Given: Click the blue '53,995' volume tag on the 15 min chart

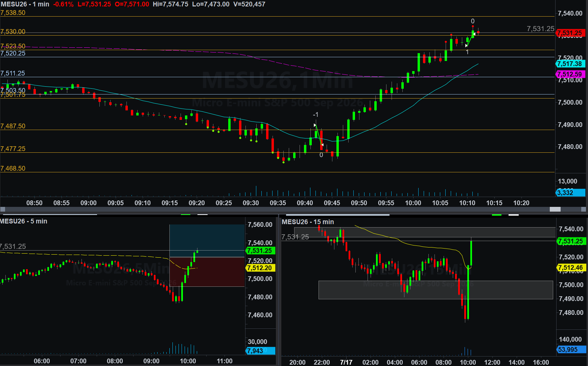Looking at the screenshot, I should [x=571, y=349].
